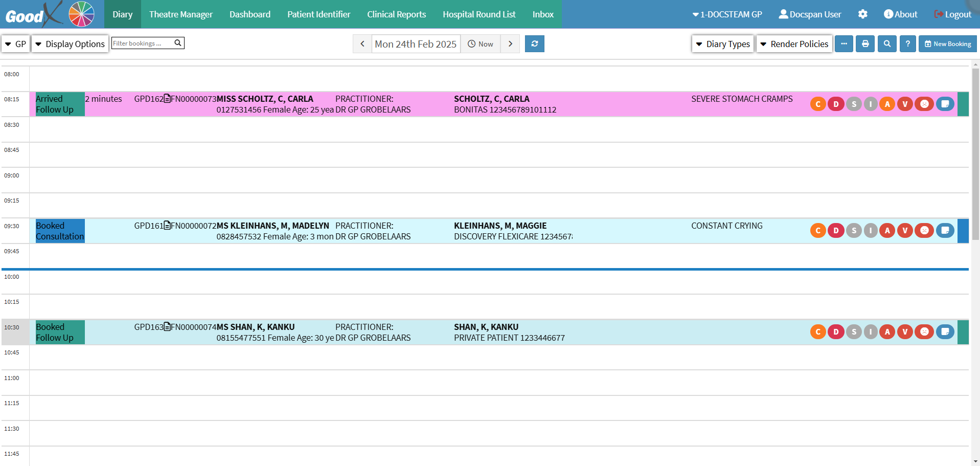Click the green status bar on Scholtz booking
Viewport: 980px width, 466px height.
point(963,104)
